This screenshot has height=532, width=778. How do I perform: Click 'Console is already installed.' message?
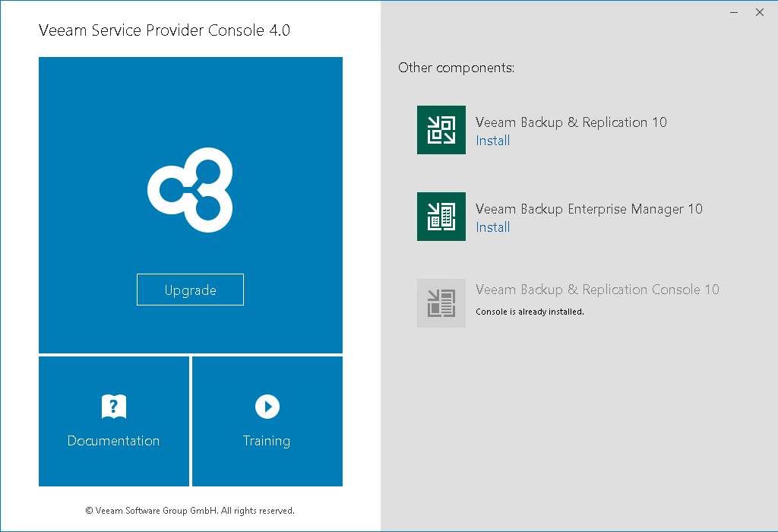tap(530, 312)
